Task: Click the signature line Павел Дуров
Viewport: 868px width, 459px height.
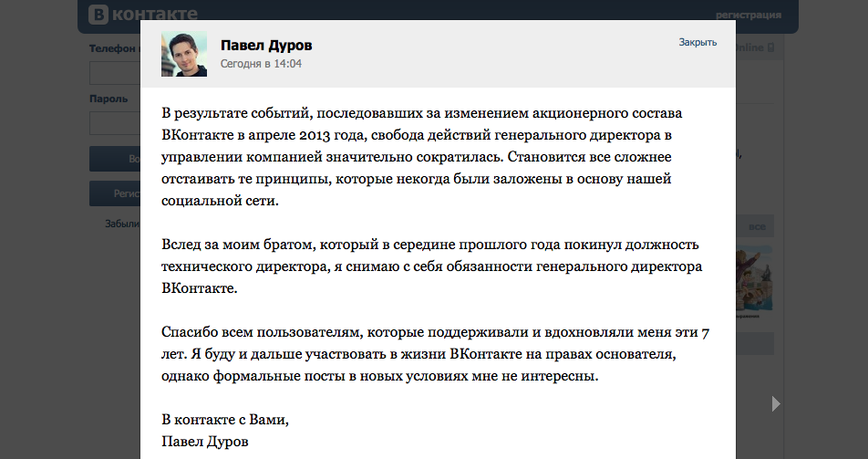Action: click(205, 442)
